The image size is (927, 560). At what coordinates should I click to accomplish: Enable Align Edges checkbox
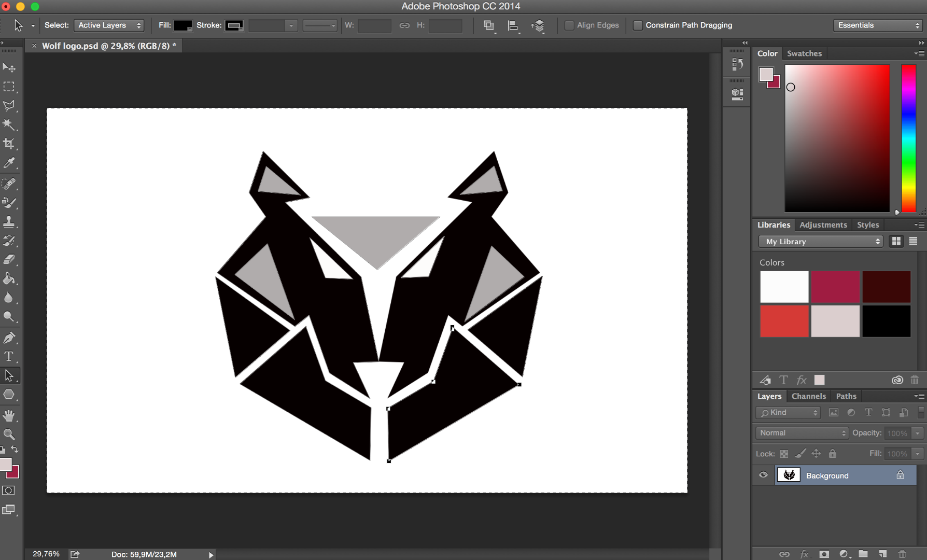569,25
